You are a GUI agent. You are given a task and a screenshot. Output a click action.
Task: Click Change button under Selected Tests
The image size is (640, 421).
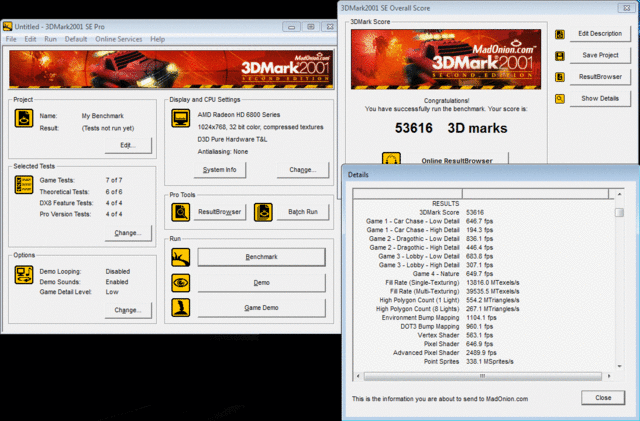(x=128, y=233)
